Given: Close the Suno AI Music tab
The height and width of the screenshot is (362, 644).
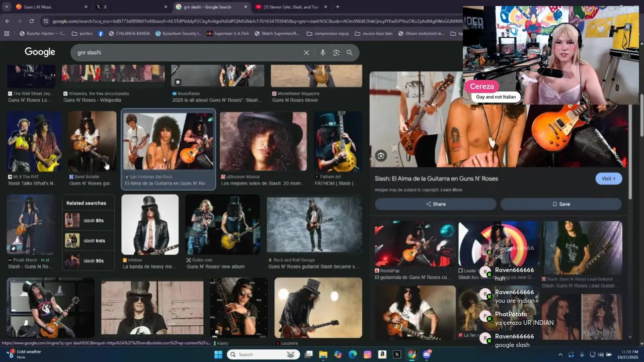Looking at the screenshot, I should 86,7.
